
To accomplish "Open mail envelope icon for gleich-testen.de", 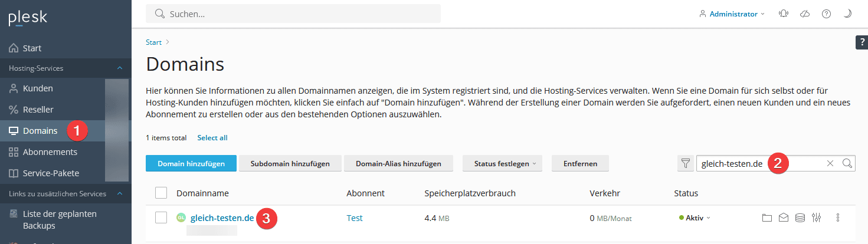I will tap(783, 218).
